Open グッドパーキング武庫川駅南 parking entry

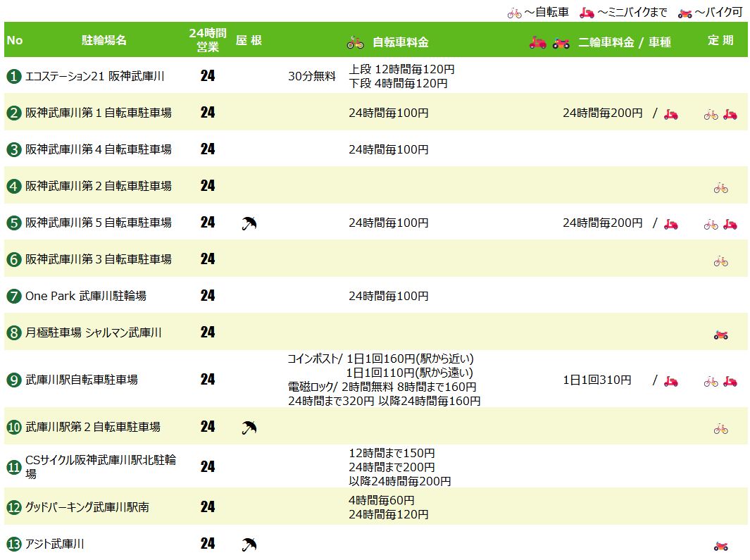click(x=87, y=507)
